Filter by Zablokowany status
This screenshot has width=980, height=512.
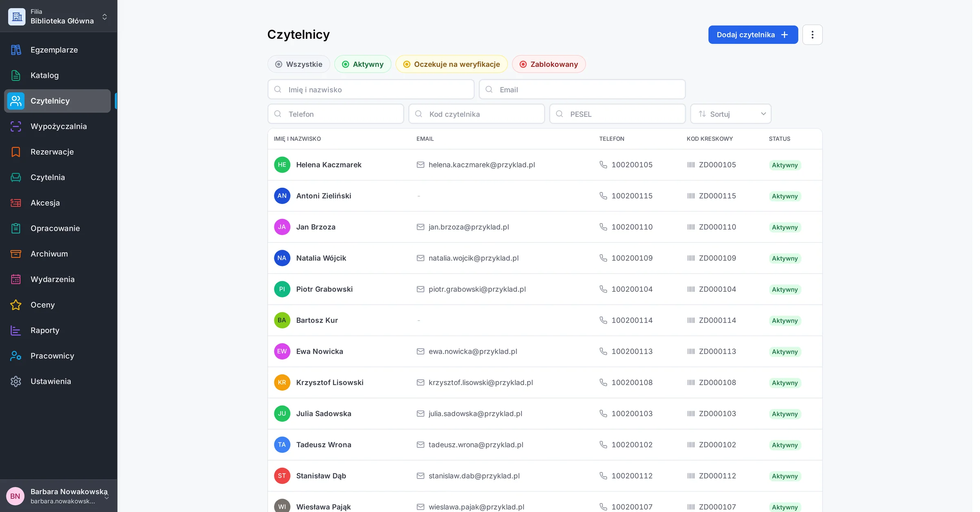[548, 64]
